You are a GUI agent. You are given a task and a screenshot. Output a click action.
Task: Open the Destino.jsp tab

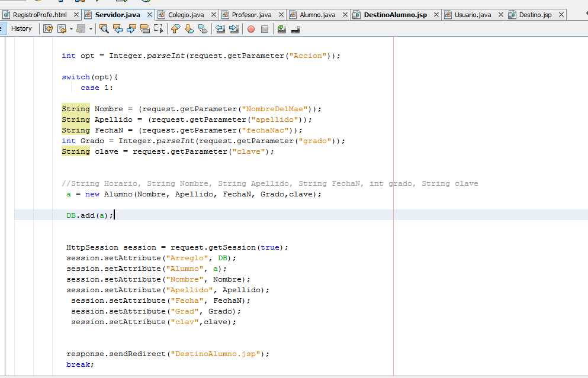535,15
